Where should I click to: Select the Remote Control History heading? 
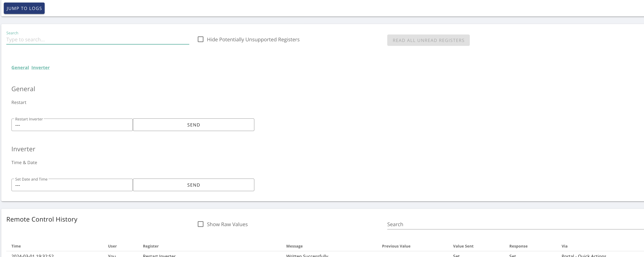pyautogui.click(x=42, y=219)
